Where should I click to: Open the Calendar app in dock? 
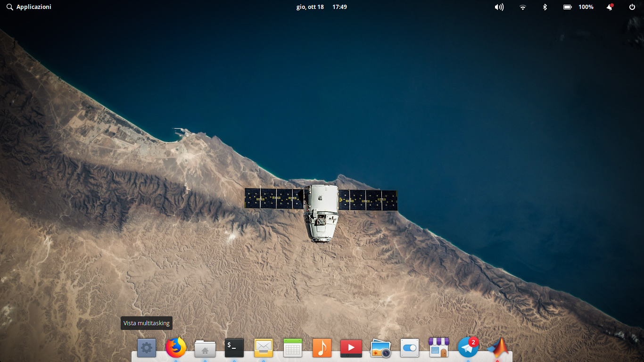click(293, 348)
